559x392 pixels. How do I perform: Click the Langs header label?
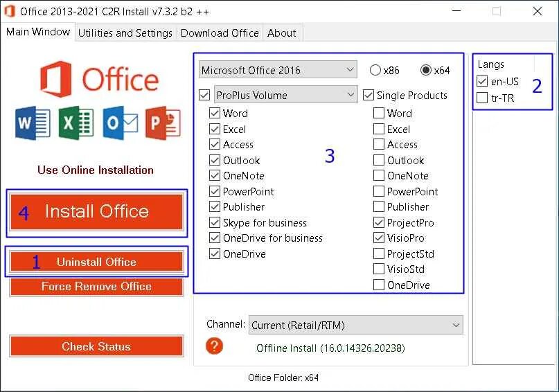(x=491, y=64)
